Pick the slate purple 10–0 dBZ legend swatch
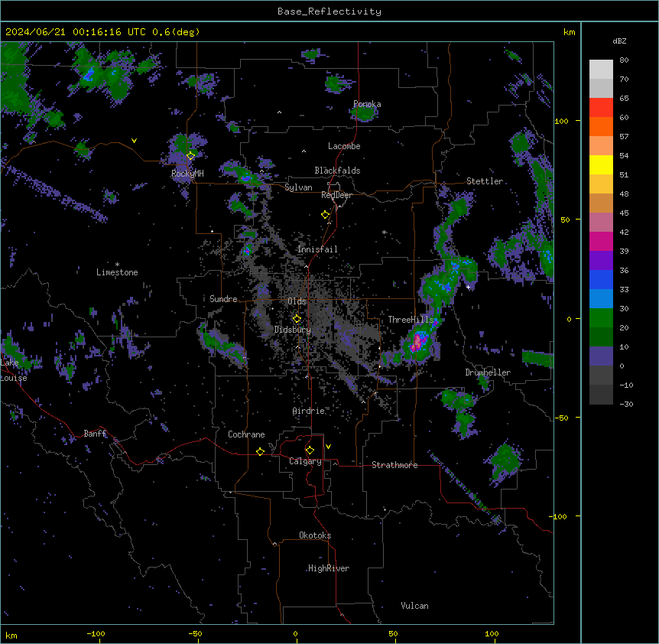This screenshot has width=659, height=644. click(x=601, y=356)
